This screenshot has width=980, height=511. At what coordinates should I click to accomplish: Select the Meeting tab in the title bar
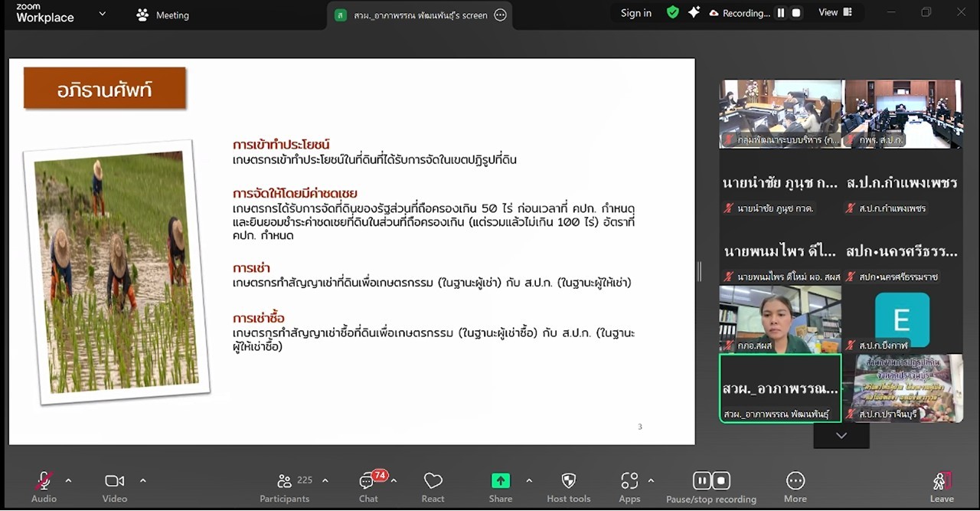pos(162,15)
